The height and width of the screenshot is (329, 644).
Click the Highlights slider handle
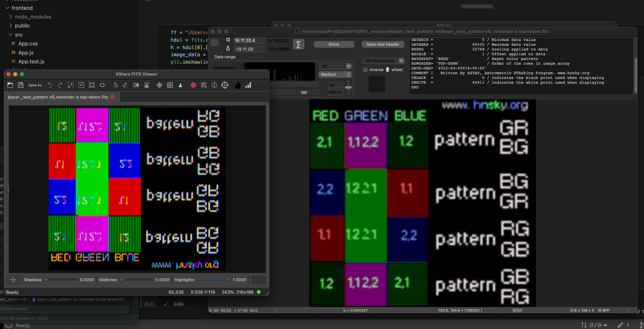coord(228,280)
